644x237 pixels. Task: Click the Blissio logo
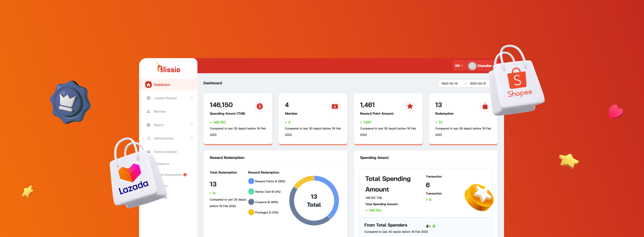pos(168,68)
